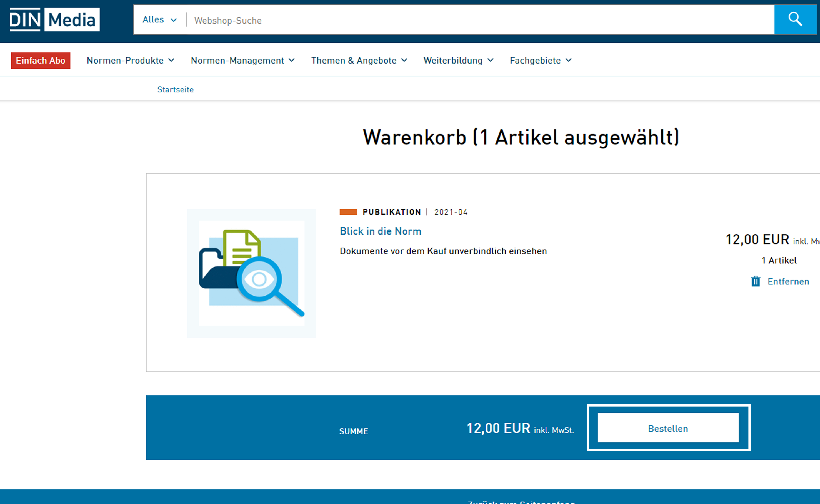Screen dimensions: 820x504
Task: Click the Bestellen button
Action: [x=668, y=428]
